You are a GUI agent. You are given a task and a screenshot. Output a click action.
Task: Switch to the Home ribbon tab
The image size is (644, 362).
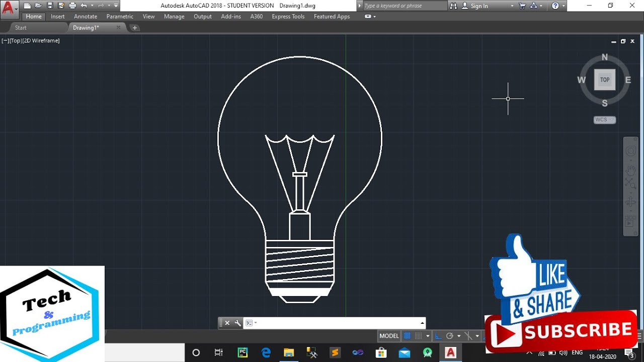[x=34, y=17]
